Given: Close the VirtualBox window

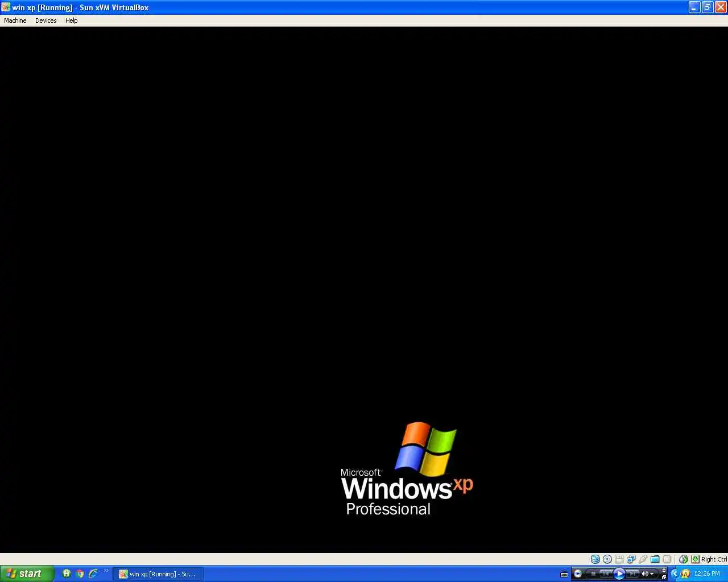Looking at the screenshot, I should (x=721, y=7).
